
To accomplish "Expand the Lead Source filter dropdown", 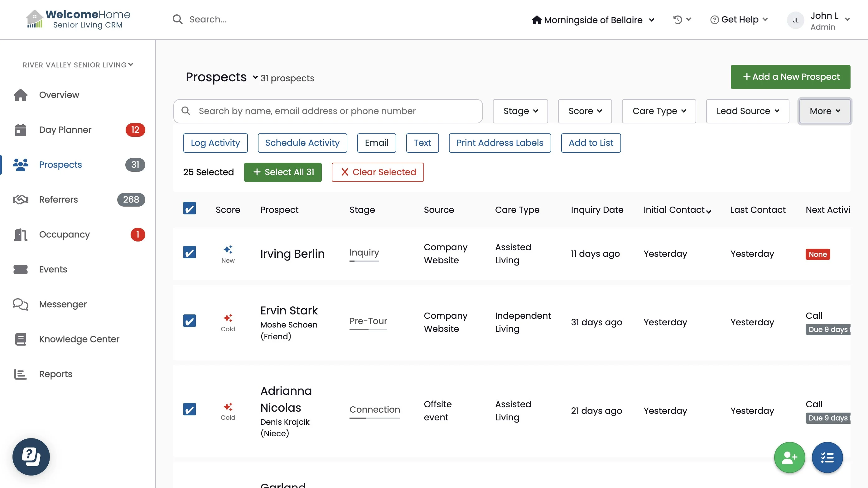I will 747,111.
